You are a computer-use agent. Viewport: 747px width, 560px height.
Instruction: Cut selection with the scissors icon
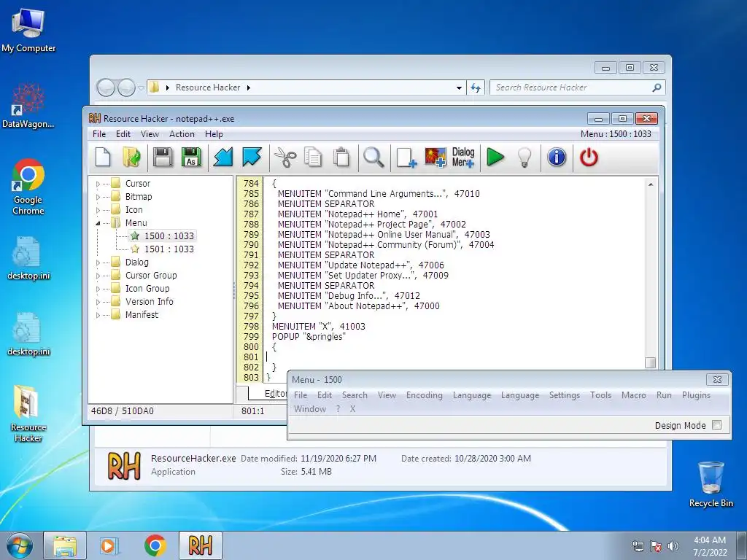(285, 157)
